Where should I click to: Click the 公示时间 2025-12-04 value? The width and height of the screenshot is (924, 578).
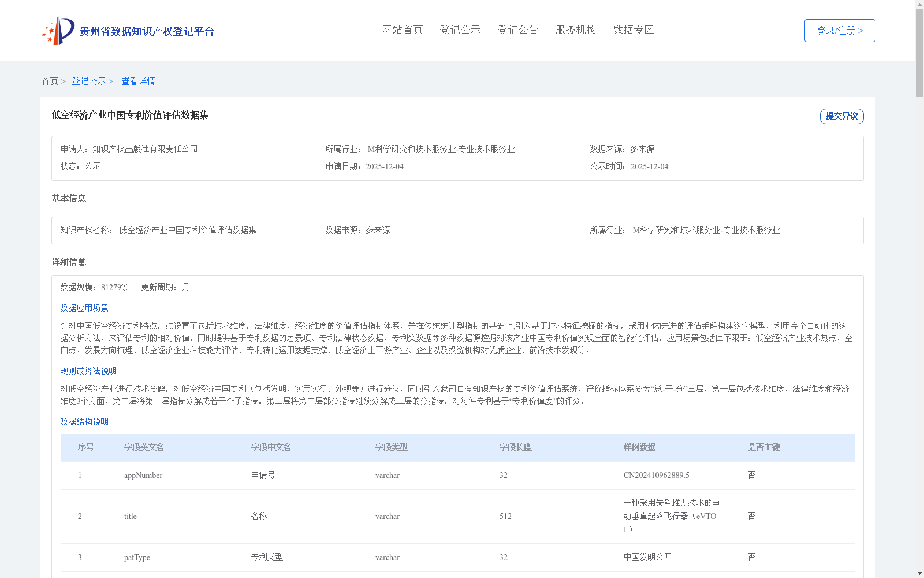(x=649, y=166)
